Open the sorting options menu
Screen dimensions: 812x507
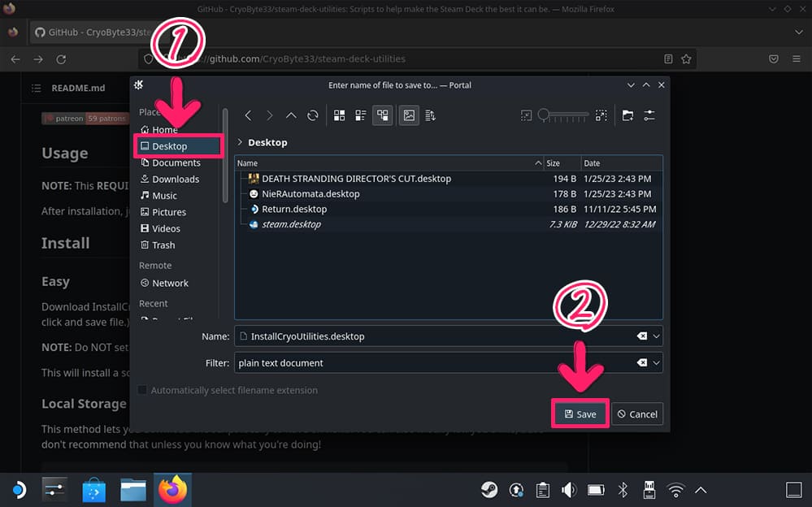[430, 115]
